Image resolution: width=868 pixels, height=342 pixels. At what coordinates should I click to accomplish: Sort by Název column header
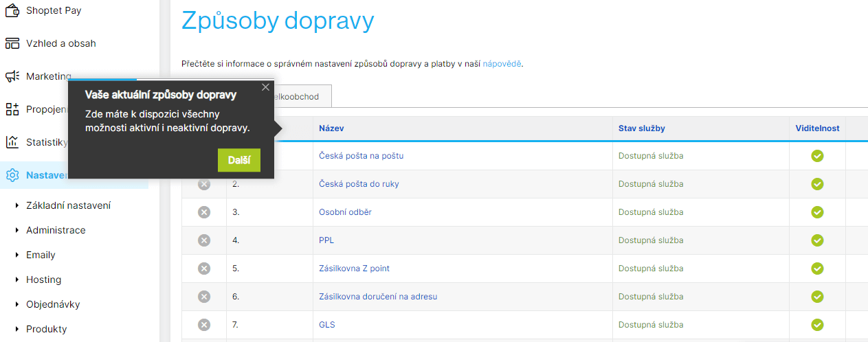point(331,128)
